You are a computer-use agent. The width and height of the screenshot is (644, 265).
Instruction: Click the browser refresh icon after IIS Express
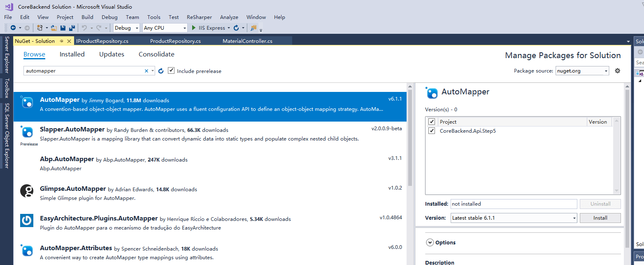pos(236,28)
